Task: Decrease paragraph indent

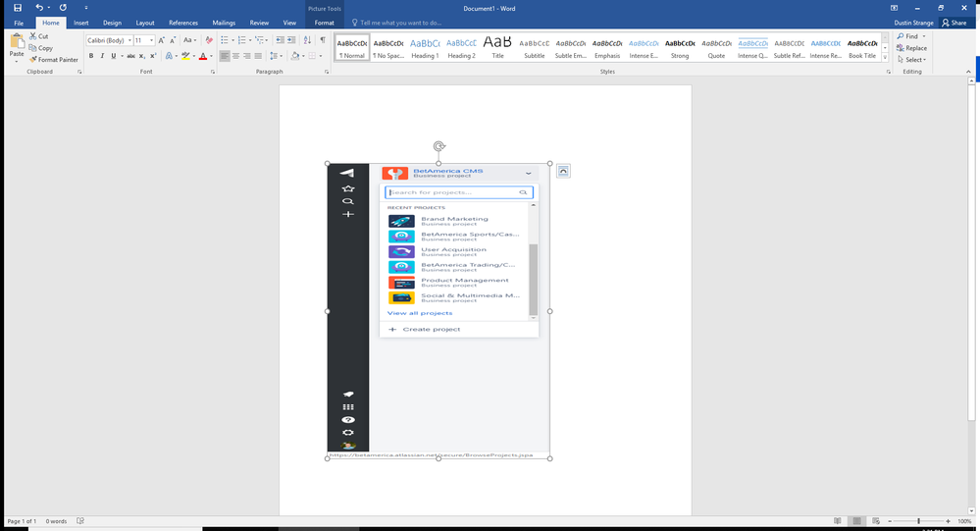Action: tap(280, 40)
